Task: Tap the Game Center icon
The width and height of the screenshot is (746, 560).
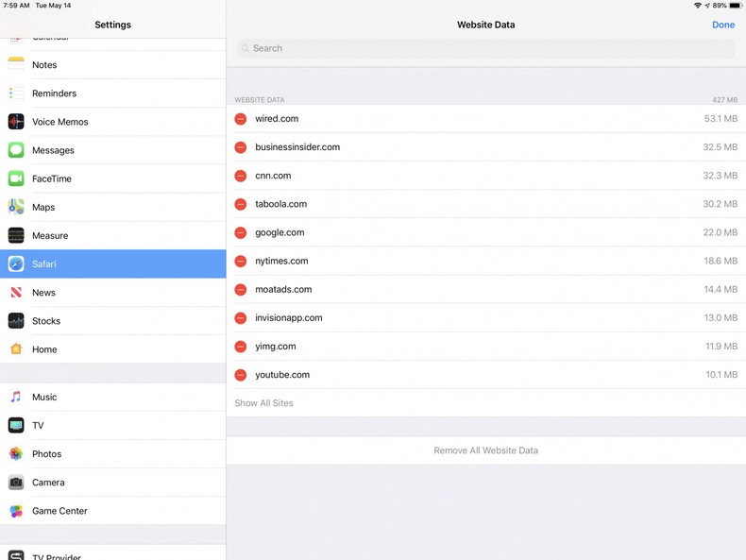Action: 16,511
